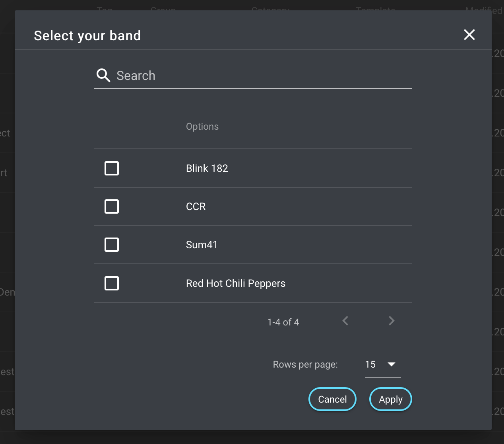The width and height of the screenshot is (504, 444).
Task: Click the magnifying glass search icon
Action: pos(103,75)
